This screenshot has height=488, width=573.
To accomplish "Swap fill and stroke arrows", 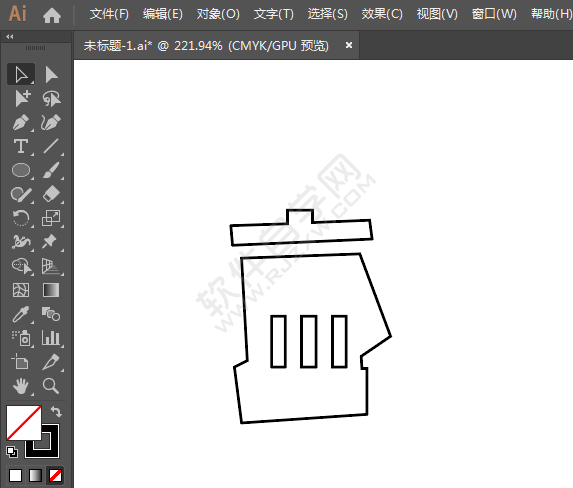I will coord(56,412).
